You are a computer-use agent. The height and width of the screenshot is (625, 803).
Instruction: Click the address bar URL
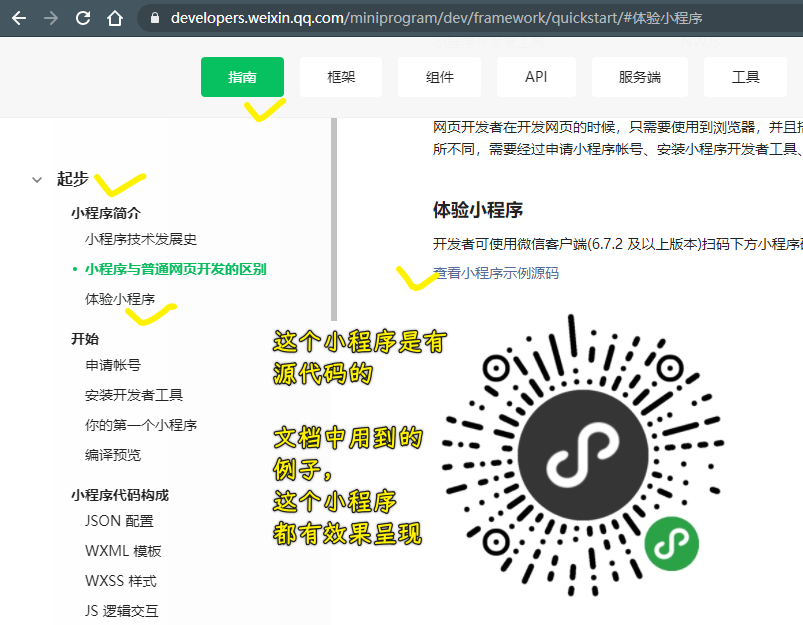pos(436,18)
